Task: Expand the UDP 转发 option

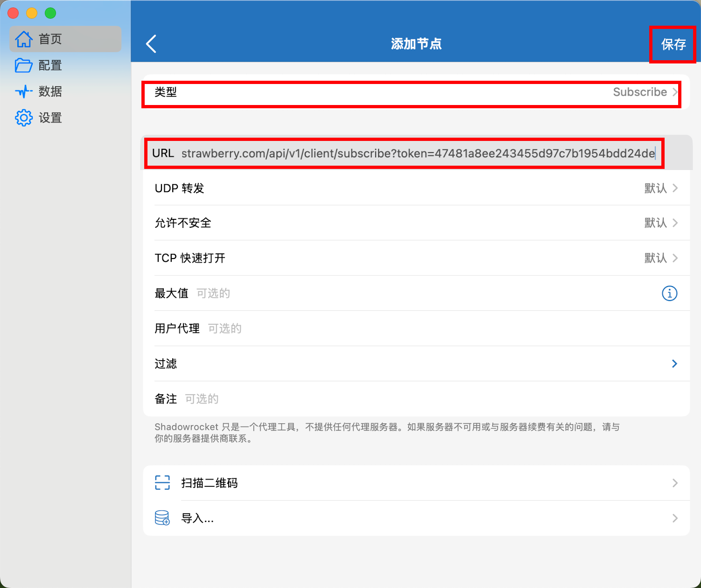Action: 416,188
